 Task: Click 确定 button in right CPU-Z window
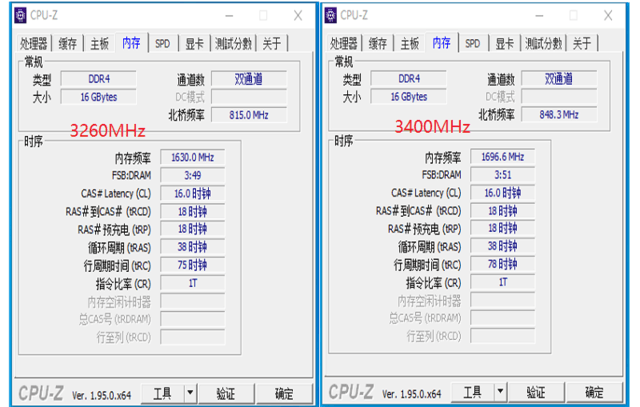pyautogui.click(x=594, y=392)
